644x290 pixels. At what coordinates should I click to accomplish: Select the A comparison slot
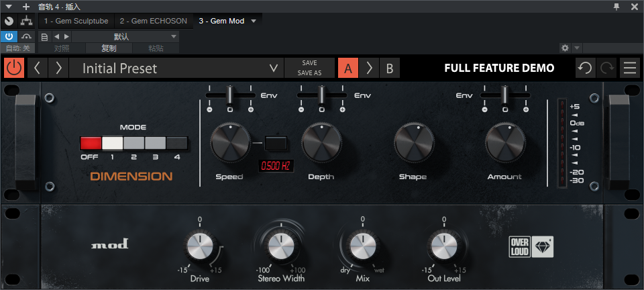click(348, 68)
